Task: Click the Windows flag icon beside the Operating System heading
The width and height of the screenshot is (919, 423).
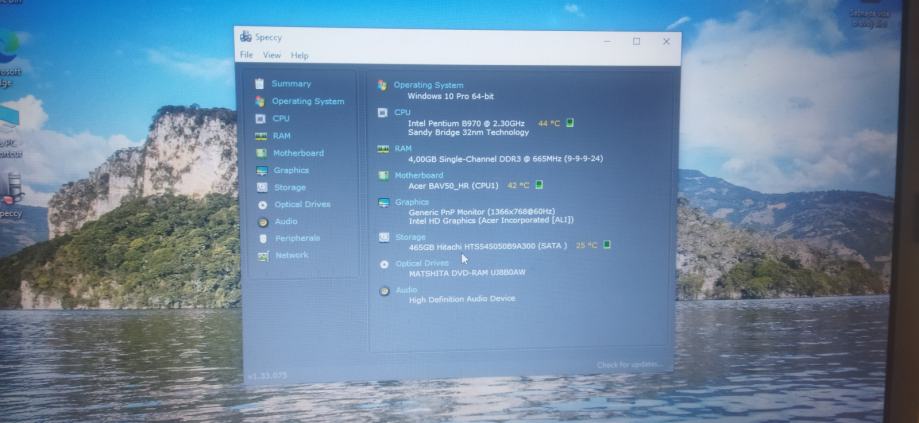Action: click(382, 85)
